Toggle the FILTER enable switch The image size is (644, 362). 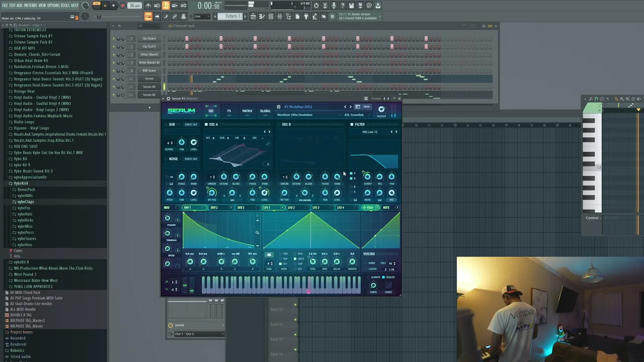point(352,125)
